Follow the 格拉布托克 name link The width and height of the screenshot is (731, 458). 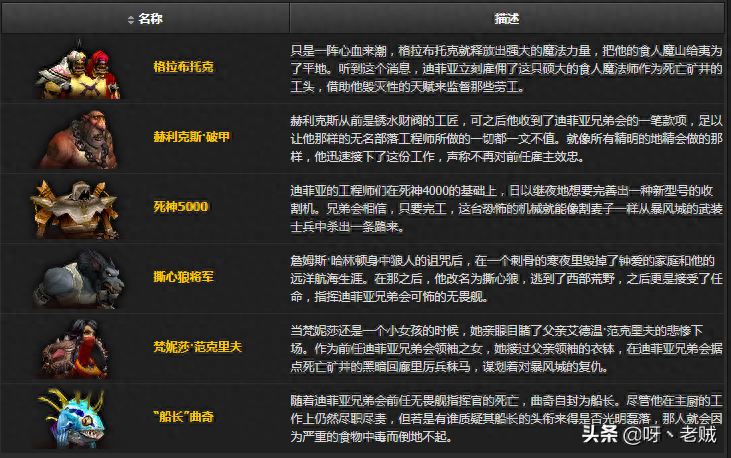[183, 67]
